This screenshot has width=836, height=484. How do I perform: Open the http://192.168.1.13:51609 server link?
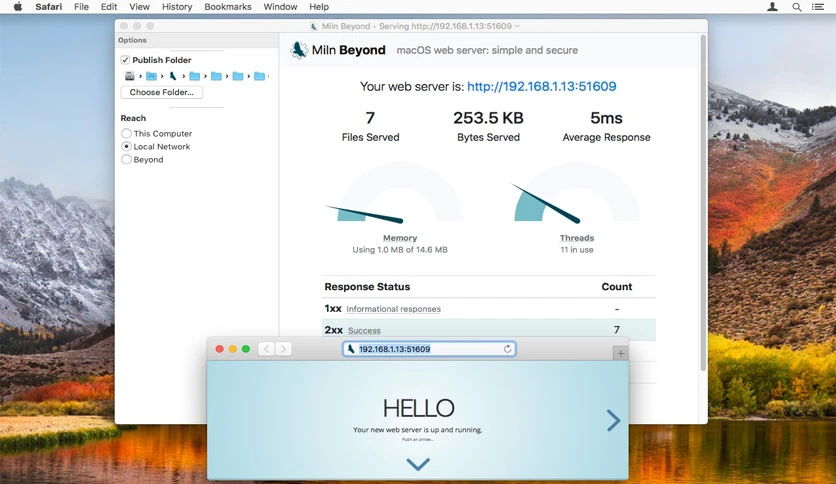[542, 86]
